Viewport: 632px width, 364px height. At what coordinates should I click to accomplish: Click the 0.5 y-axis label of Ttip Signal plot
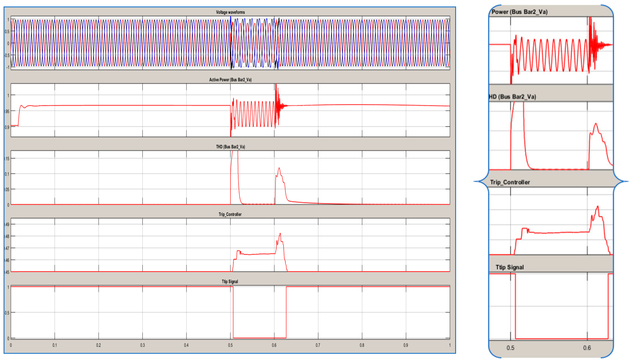tap(7, 313)
